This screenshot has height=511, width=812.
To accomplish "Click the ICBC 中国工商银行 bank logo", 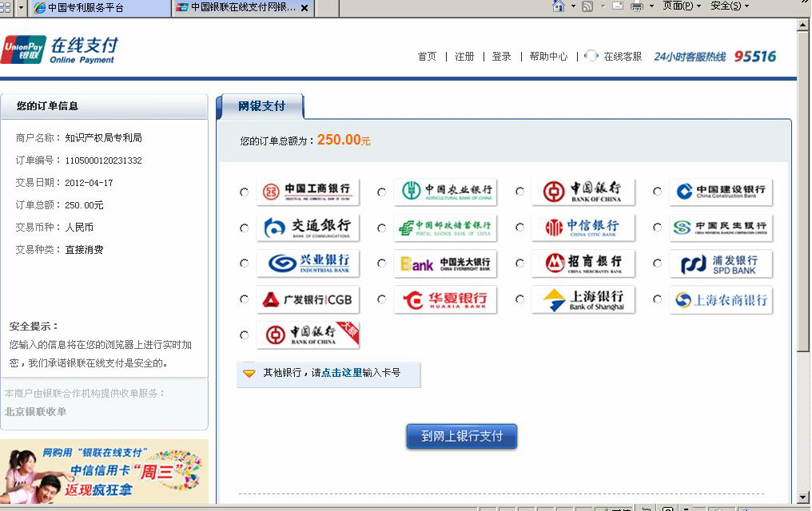I will coord(308,192).
